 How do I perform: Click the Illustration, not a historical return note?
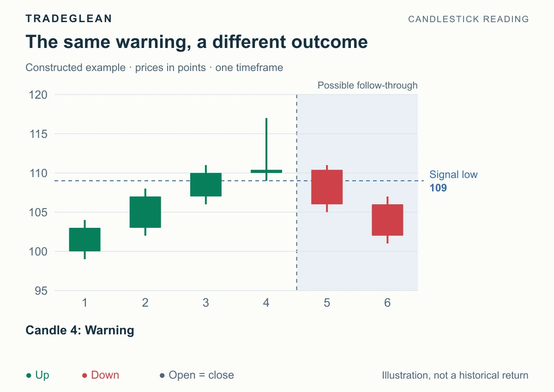pyautogui.click(x=455, y=375)
